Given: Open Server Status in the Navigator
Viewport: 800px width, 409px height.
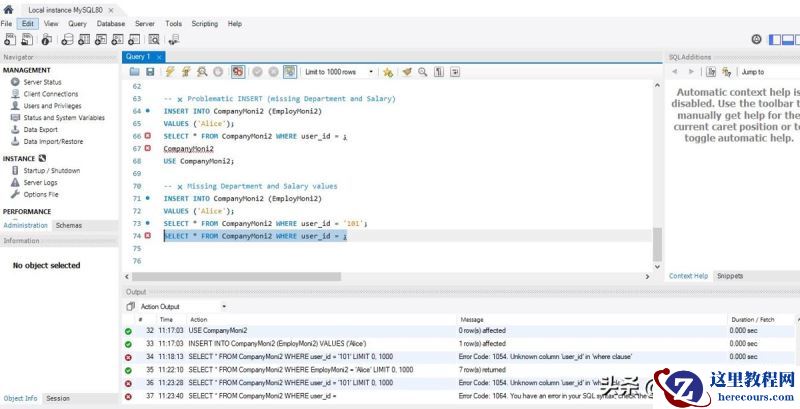Looking at the screenshot, I should (x=43, y=82).
